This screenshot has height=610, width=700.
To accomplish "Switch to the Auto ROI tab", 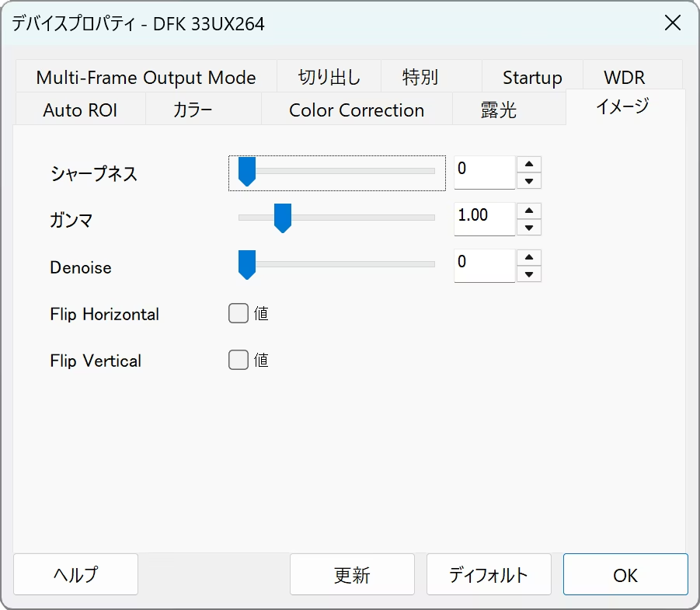I will coord(80,110).
